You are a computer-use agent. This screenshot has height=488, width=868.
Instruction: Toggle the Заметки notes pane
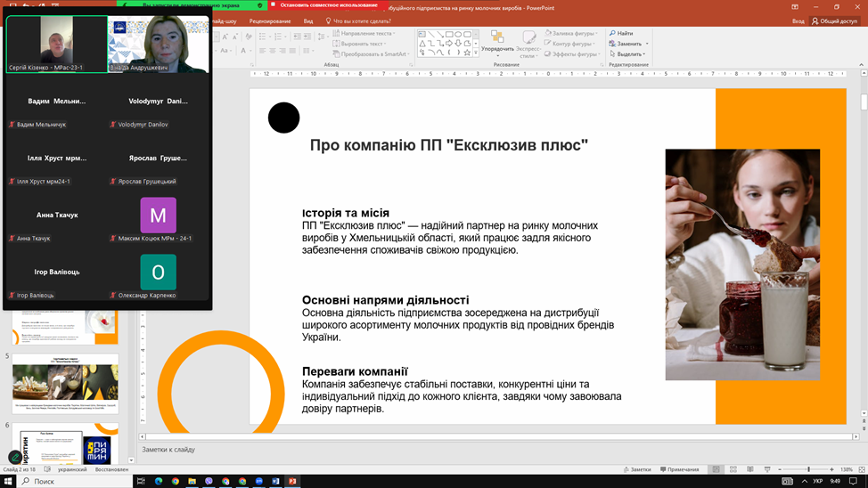point(637,469)
